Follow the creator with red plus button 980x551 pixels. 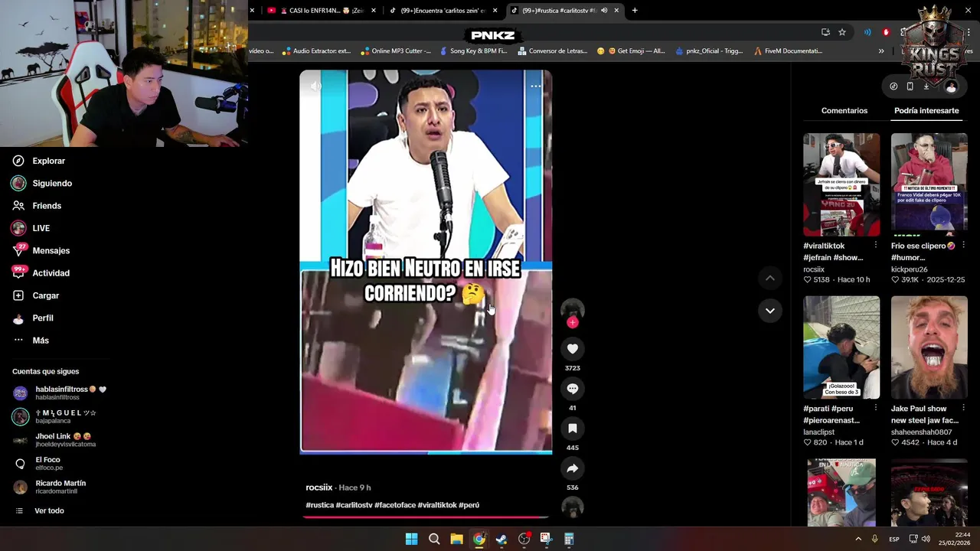(573, 322)
